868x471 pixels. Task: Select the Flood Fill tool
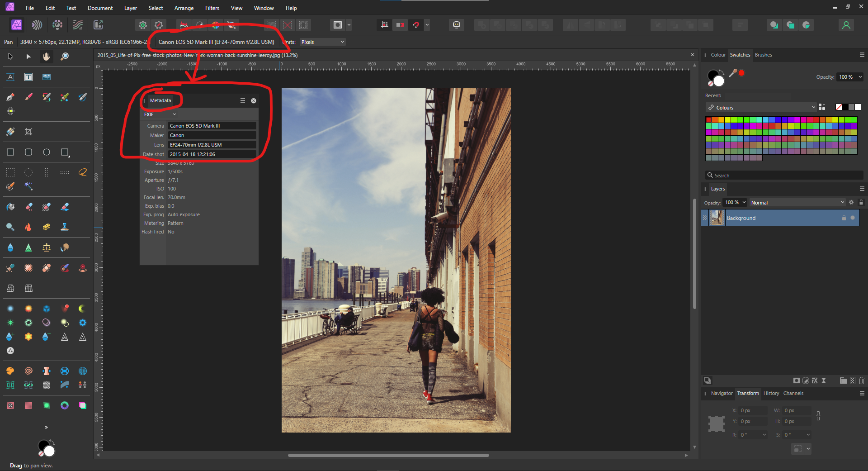[x=10, y=207]
